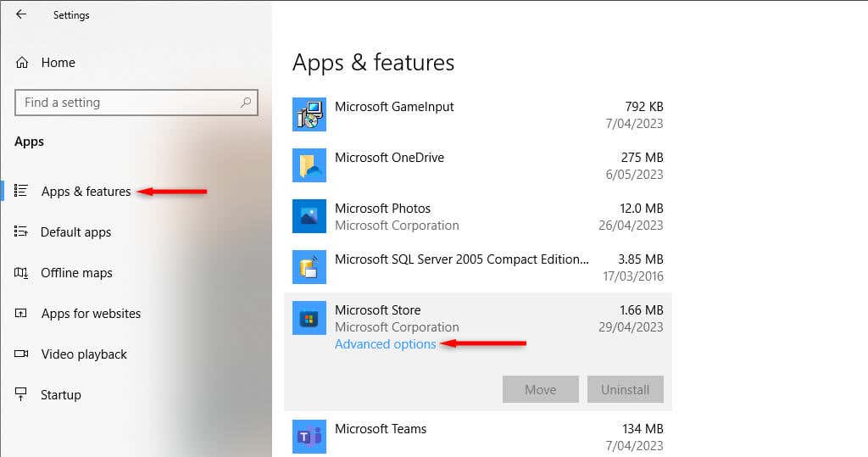Click the 792 KB size value

pyautogui.click(x=644, y=106)
